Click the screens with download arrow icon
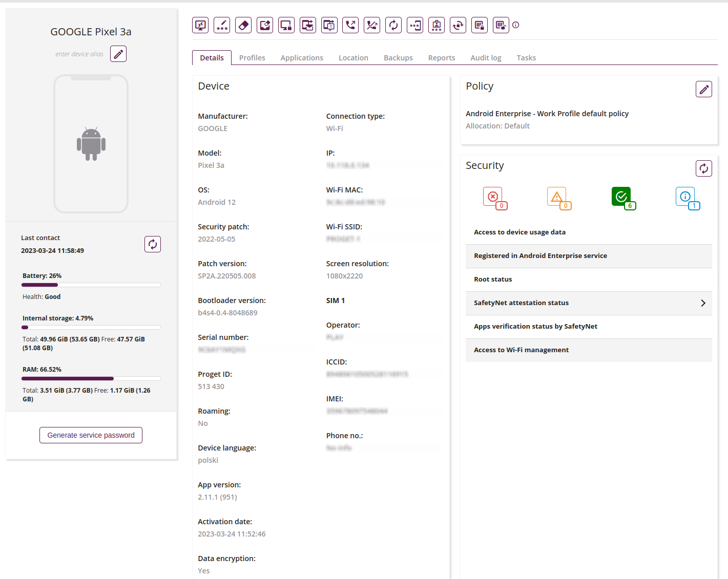 coord(308,25)
